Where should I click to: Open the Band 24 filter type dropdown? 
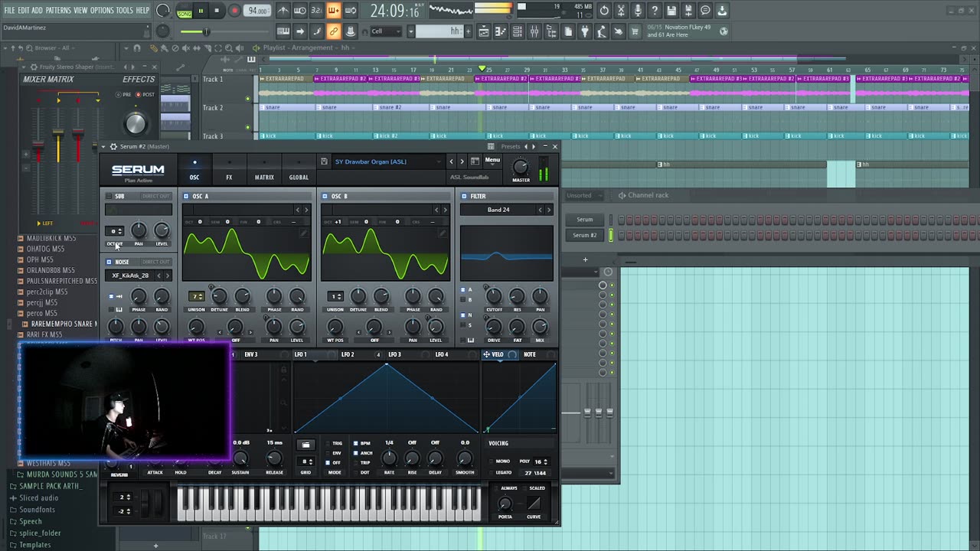coord(498,210)
